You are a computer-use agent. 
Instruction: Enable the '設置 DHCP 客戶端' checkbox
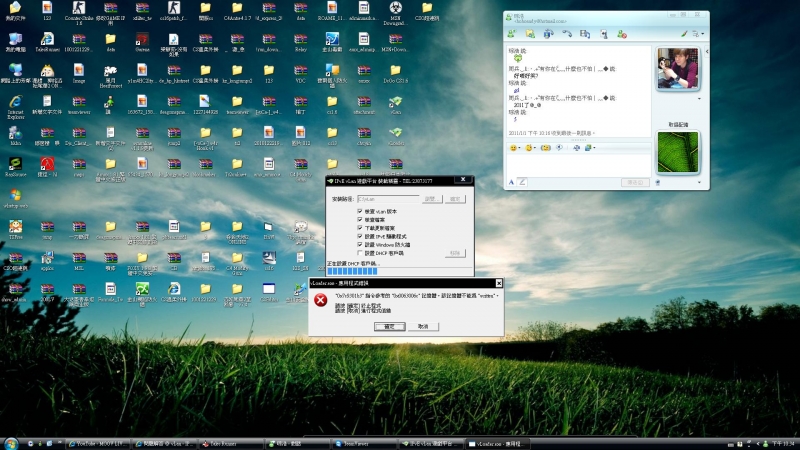coord(360,252)
